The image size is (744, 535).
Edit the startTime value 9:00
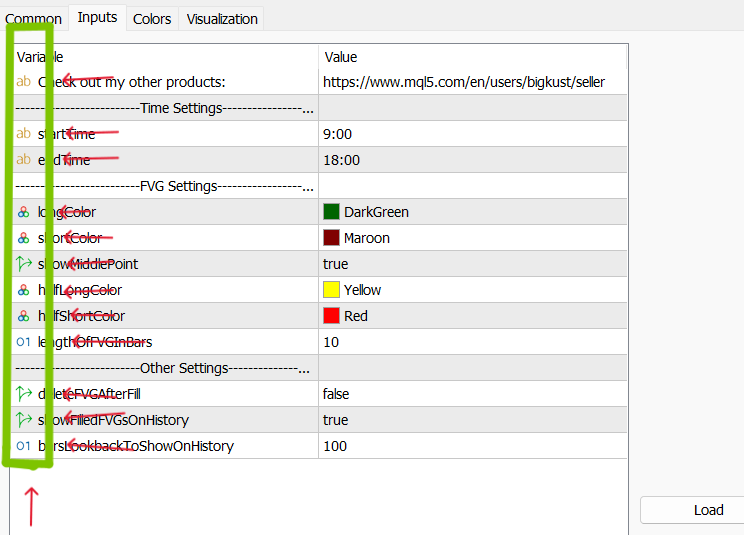pos(337,134)
